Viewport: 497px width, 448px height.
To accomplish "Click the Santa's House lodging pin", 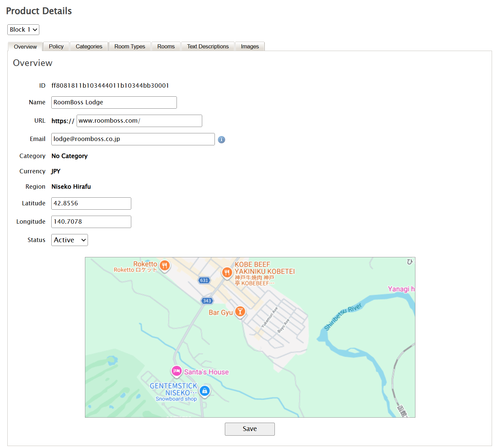I will click(x=177, y=371).
